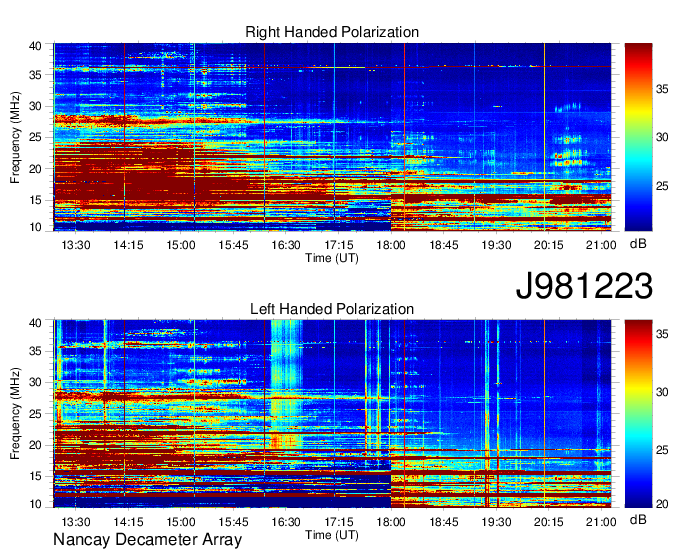The width and height of the screenshot is (680, 552).
Task: Click the 21:00 tick under Left Handed plot
Action: (601, 522)
